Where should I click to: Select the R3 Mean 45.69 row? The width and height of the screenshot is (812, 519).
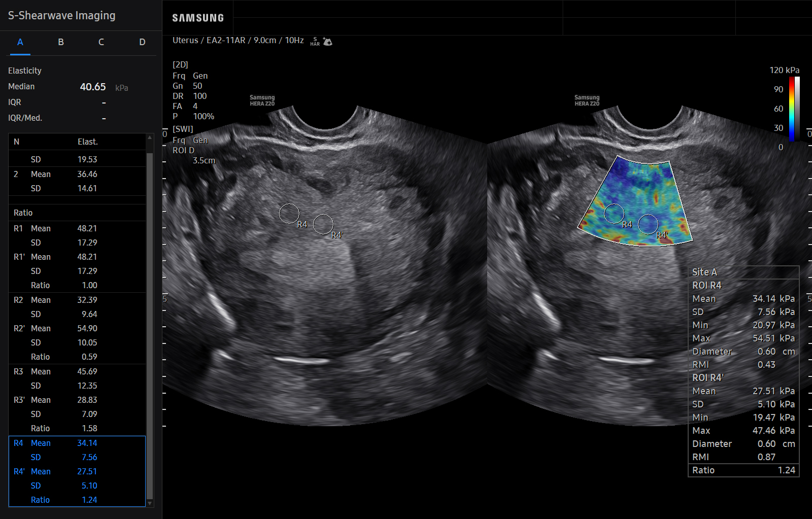pyautogui.click(x=77, y=371)
